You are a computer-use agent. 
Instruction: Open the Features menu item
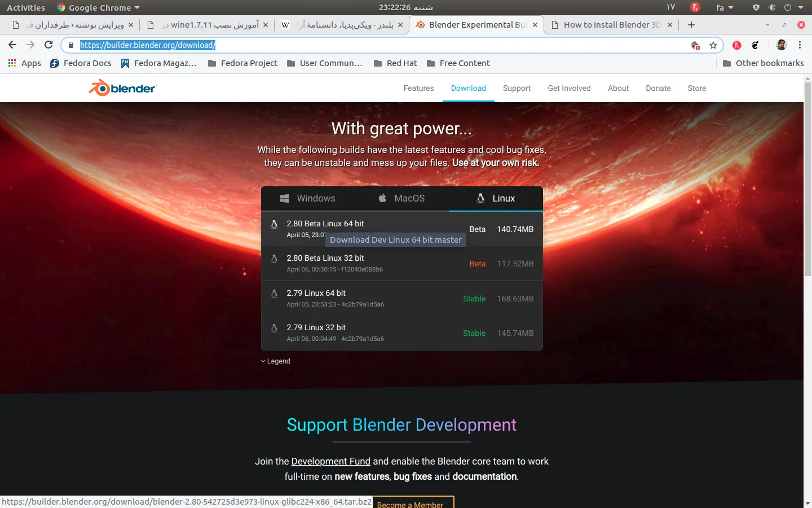click(418, 88)
